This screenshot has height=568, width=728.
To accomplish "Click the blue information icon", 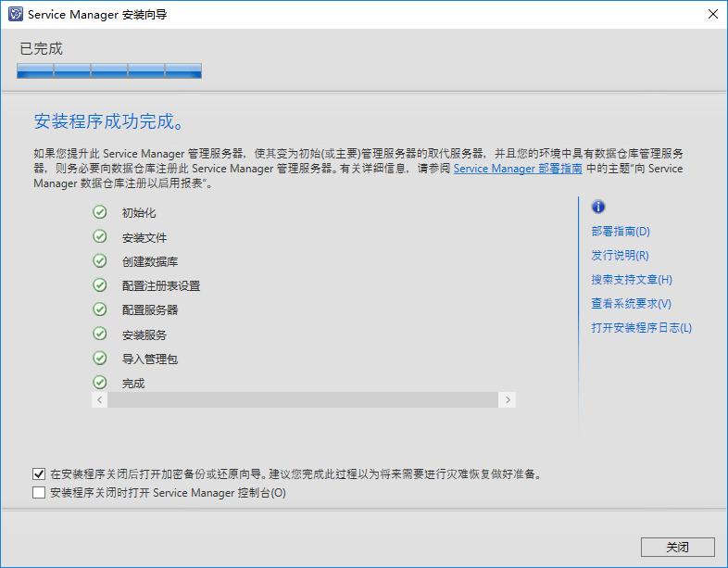I will pyautogui.click(x=598, y=207).
